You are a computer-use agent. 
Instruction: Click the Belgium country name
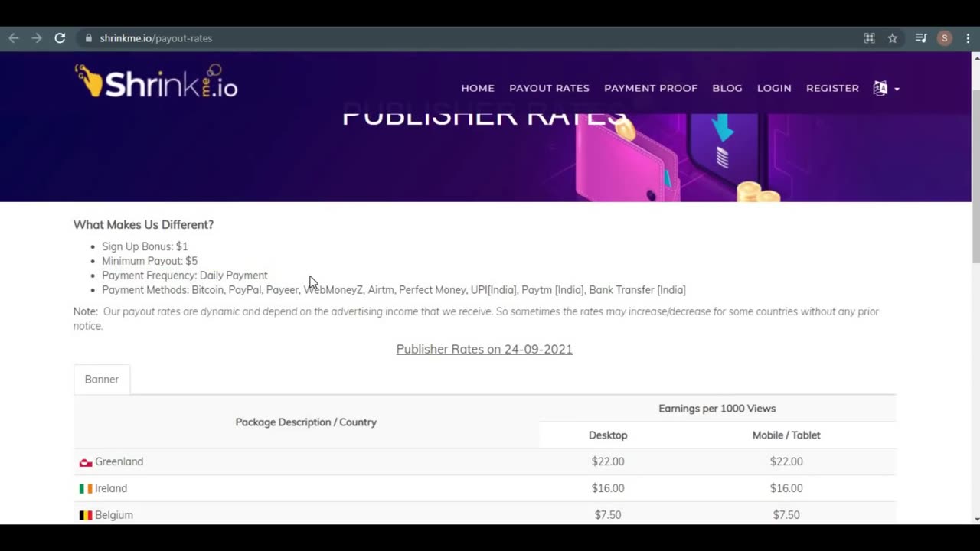(114, 515)
